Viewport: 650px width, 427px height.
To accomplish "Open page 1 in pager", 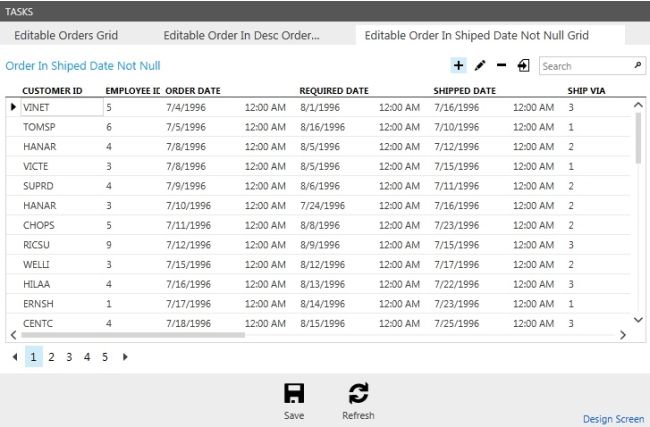I will pyautogui.click(x=34, y=357).
